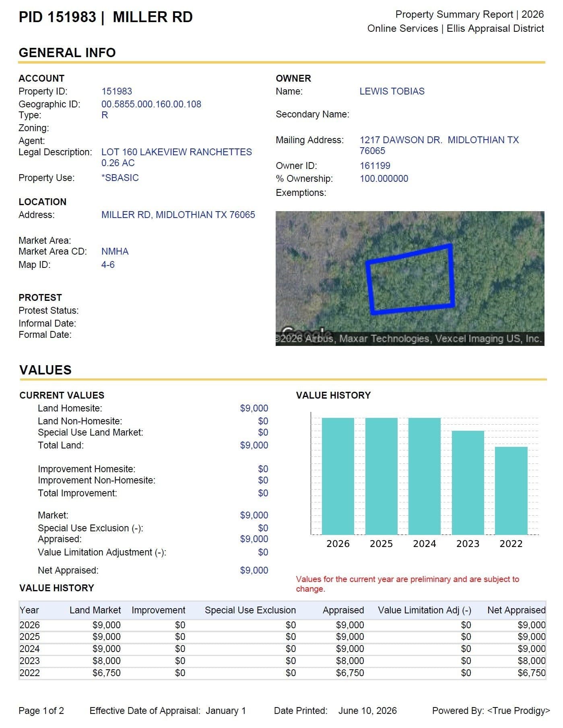Viewport: 563px width, 728px height.
Task: Click the Powered By True Prodigy text
Action: point(491,711)
